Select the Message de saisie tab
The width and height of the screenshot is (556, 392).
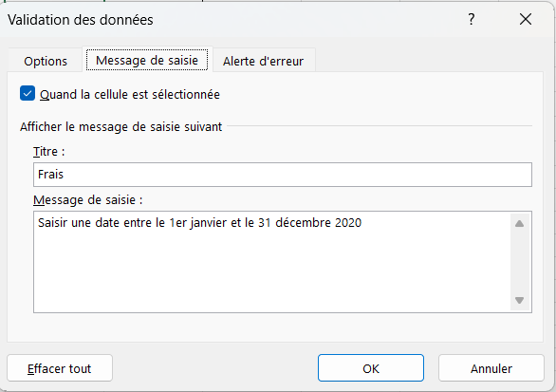(147, 61)
